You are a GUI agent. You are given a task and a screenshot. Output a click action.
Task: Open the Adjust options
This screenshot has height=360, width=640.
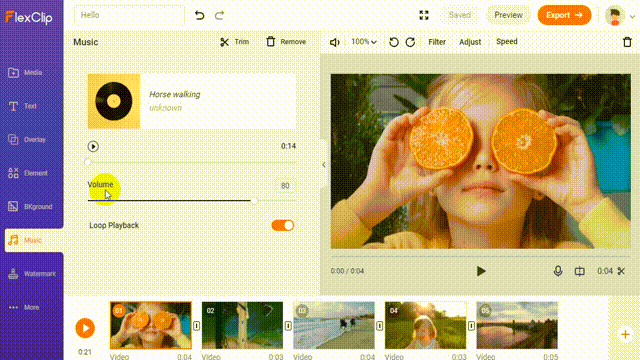point(470,42)
